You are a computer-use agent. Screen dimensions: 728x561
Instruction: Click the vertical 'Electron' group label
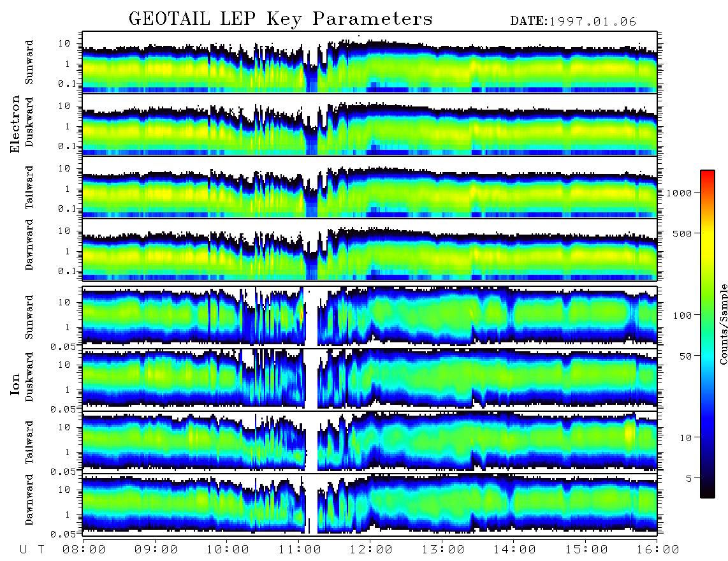coord(15,124)
